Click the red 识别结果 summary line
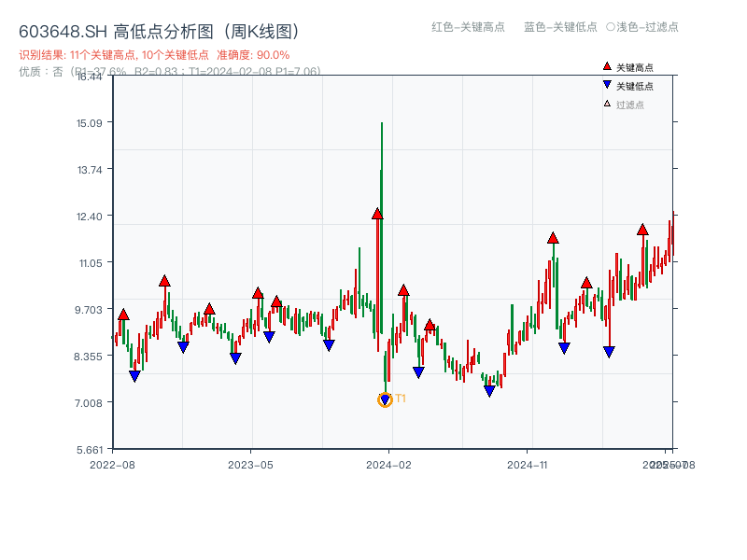Screen dimensions: 747x560 (154, 55)
